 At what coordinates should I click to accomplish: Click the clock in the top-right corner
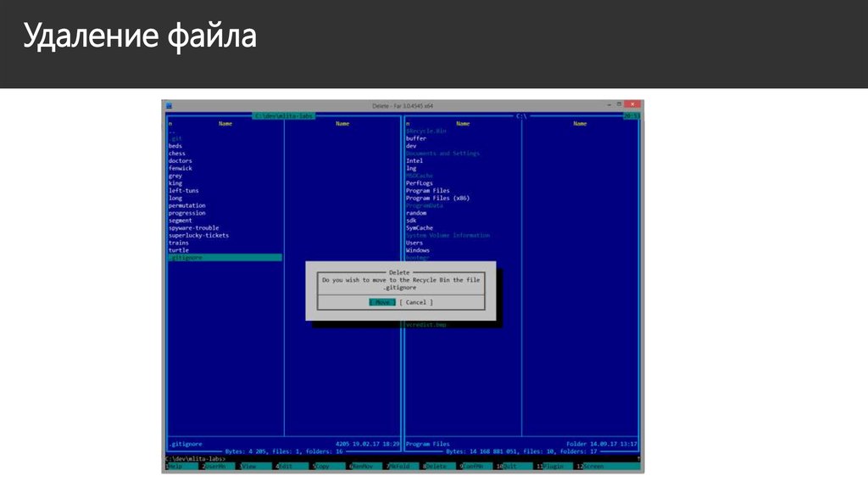point(632,116)
